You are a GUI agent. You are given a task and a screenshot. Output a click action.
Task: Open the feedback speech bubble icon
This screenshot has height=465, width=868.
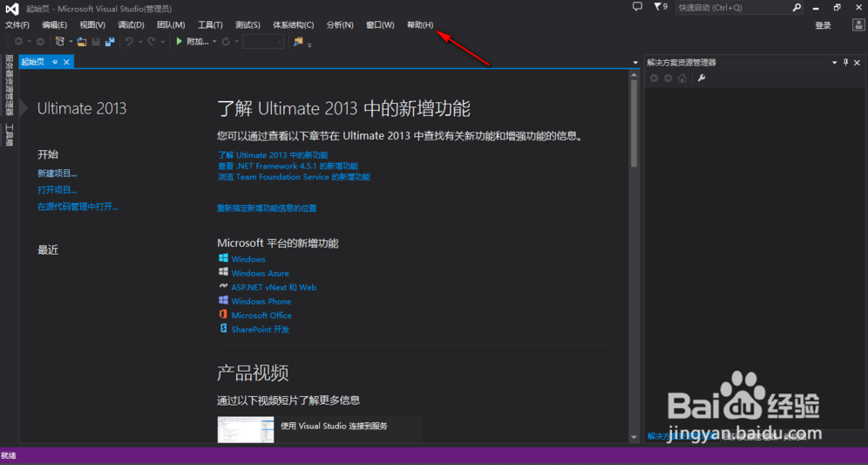tap(636, 7)
